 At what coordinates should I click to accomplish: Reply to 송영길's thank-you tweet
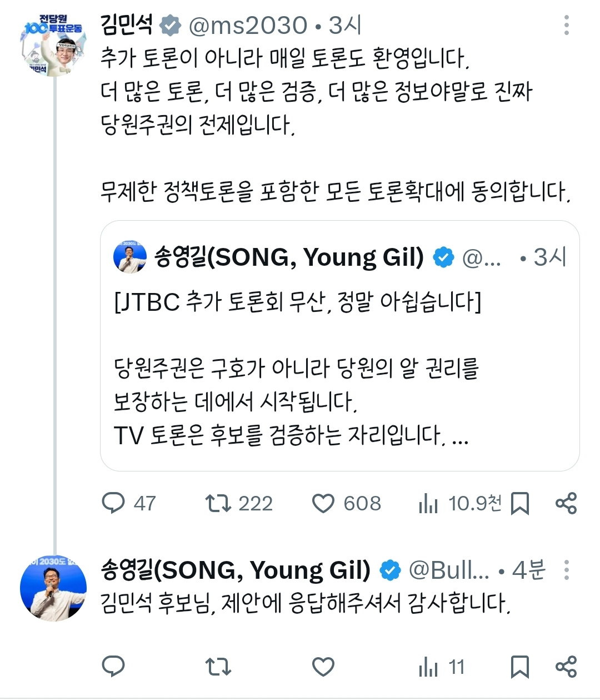[x=114, y=666]
